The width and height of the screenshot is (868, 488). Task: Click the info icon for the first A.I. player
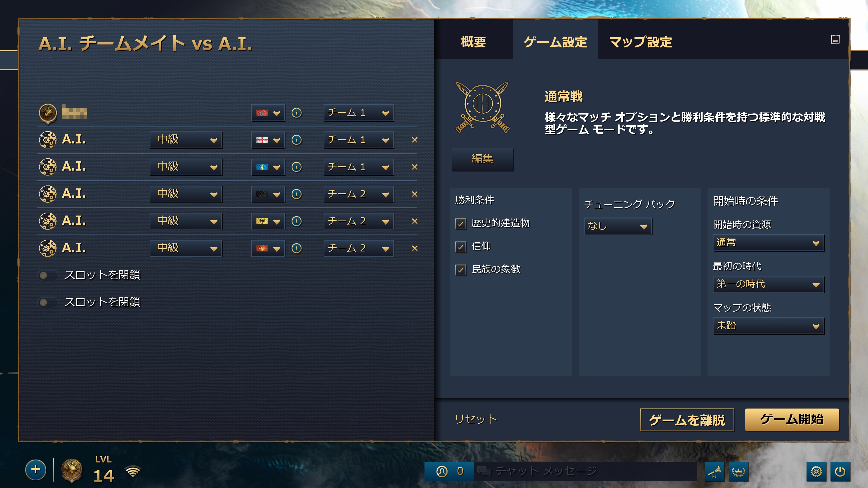(x=296, y=140)
